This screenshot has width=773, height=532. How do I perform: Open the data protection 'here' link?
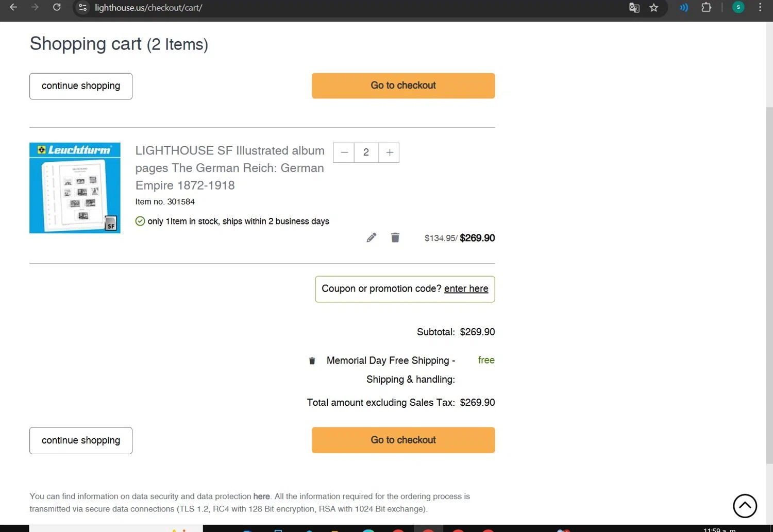pos(262,496)
